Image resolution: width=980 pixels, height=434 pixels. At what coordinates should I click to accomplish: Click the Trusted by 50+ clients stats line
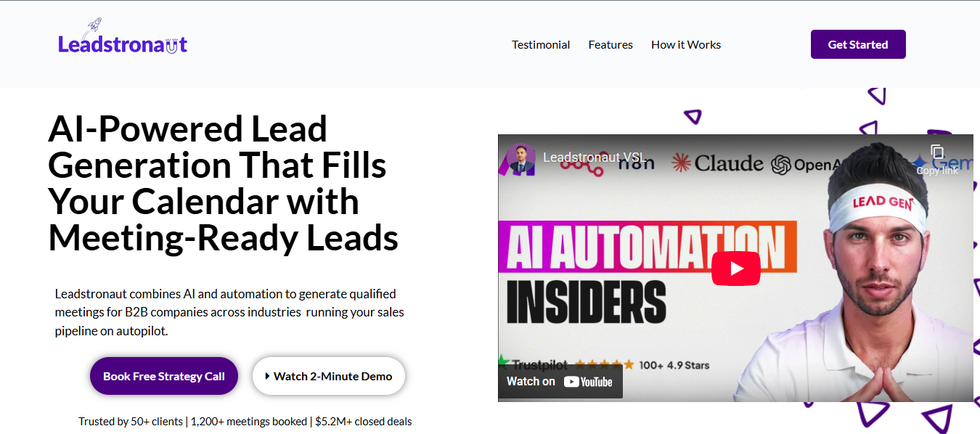(245, 421)
